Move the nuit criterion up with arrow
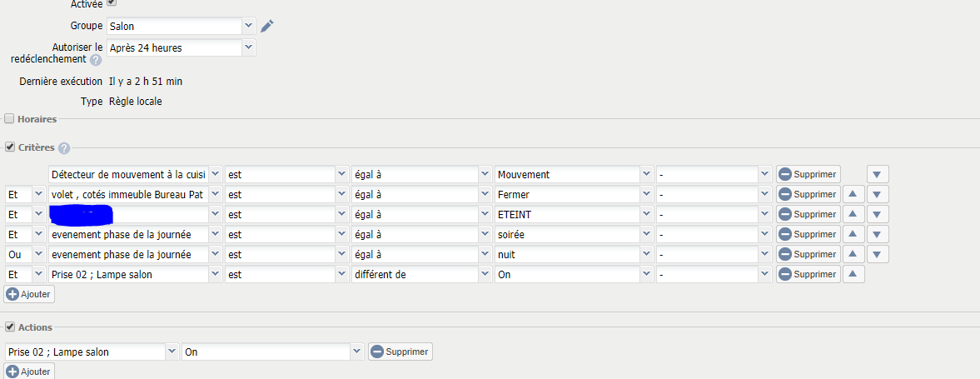980x379 pixels. [x=853, y=254]
